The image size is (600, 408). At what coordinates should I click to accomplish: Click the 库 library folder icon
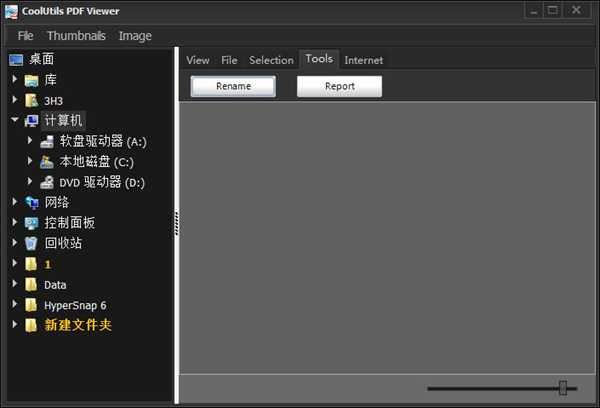click(31, 80)
